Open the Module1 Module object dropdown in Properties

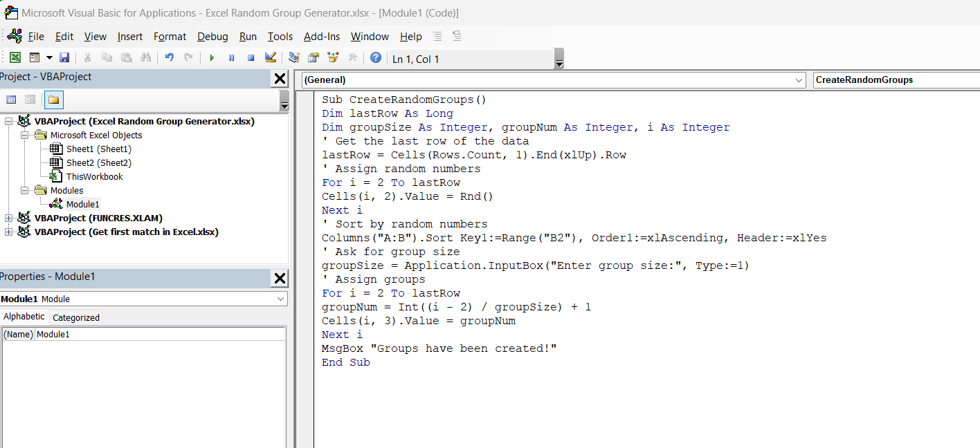(x=281, y=299)
